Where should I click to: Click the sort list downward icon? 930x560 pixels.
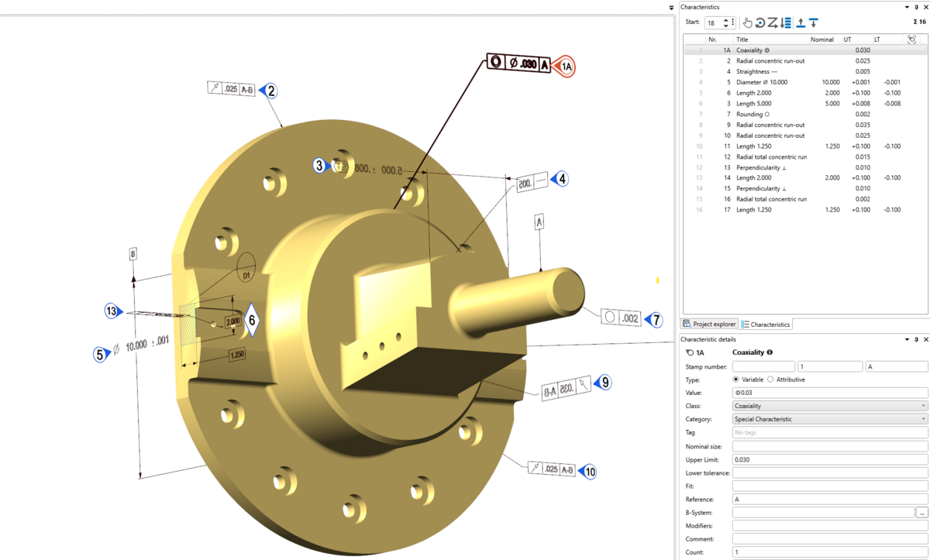(786, 22)
